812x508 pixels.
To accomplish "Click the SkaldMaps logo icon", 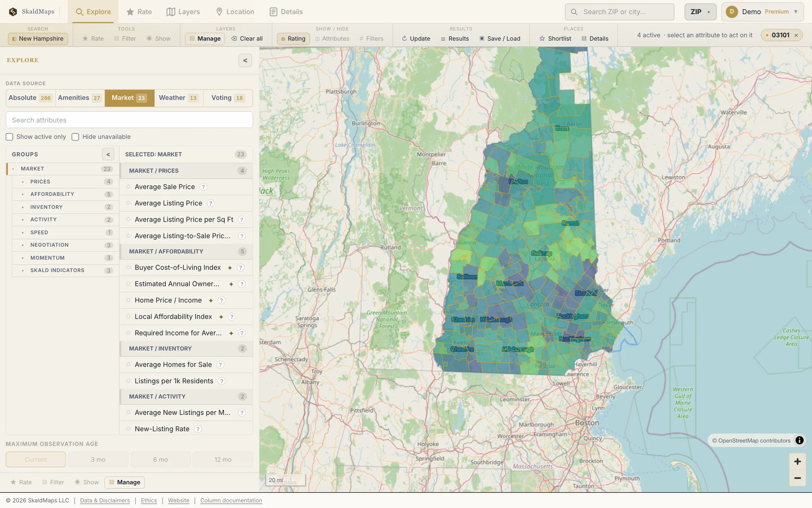I will [13, 12].
